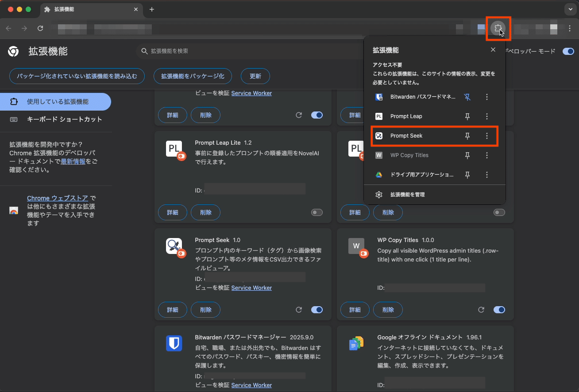Reload the WP Copy Titles extension via circular arrow
579x392 pixels.
481,310
